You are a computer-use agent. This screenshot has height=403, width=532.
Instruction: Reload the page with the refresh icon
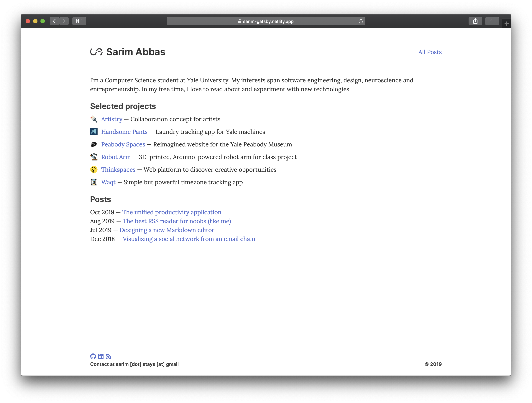[x=361, y=21]
